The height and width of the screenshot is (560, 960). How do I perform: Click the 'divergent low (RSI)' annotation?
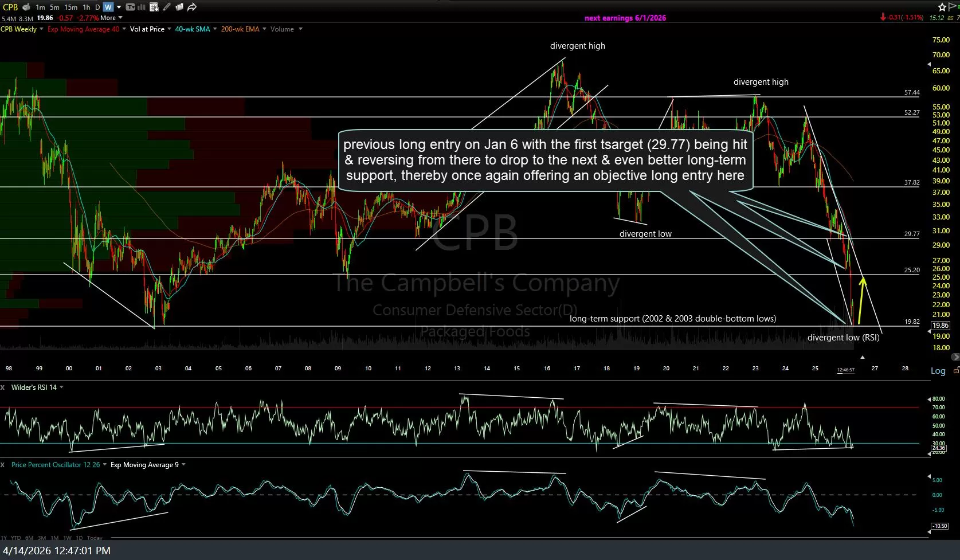(x=843, y=338)
